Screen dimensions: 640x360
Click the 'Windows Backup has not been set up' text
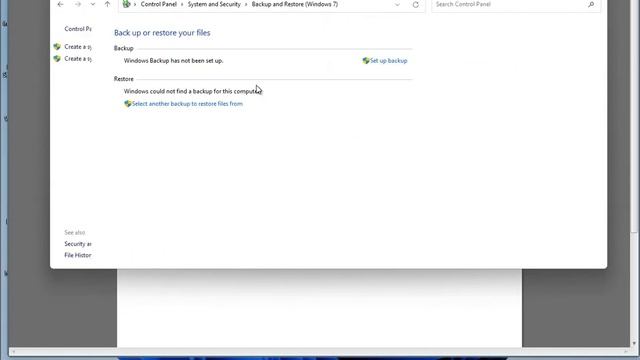click(173, 61)
